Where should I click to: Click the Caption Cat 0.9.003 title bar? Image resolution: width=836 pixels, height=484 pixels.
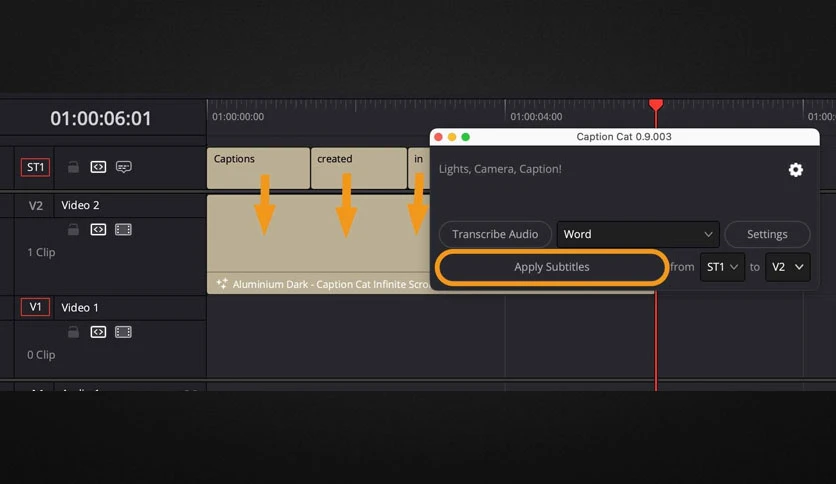[x=624, y=137]
